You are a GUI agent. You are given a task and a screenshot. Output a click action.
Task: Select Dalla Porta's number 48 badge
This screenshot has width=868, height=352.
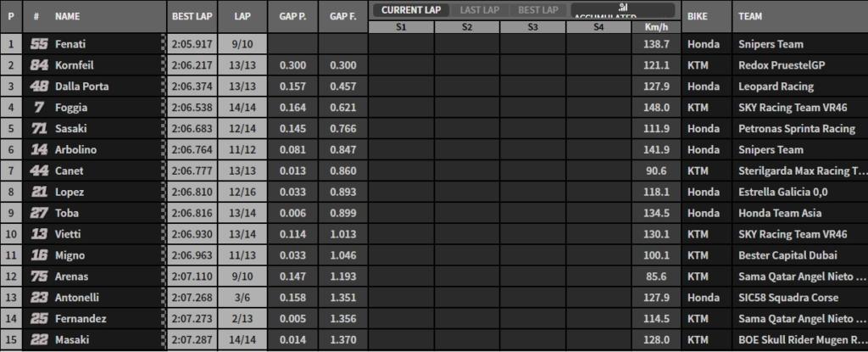37,87
